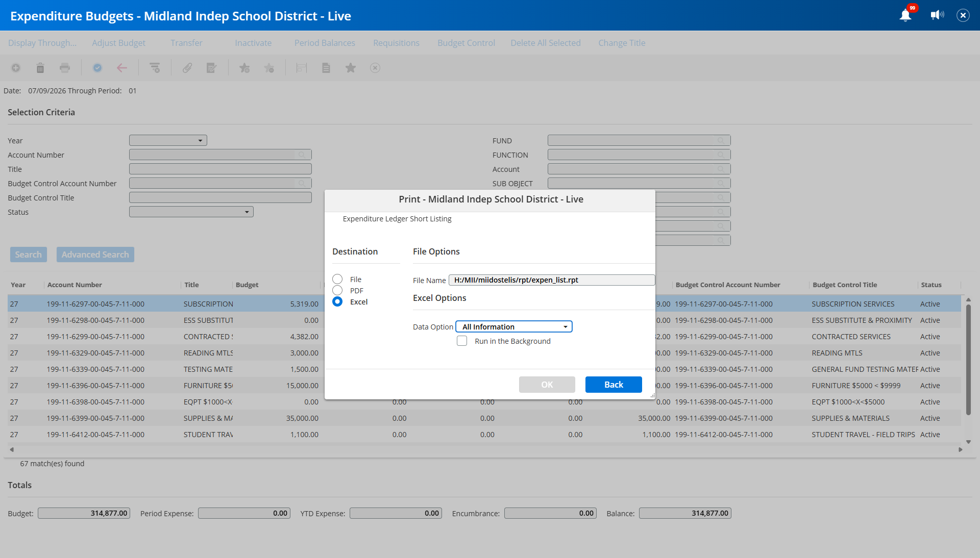Click the File Name input field
The height and width of the screenshot is (558, 980).
(552, 280)
